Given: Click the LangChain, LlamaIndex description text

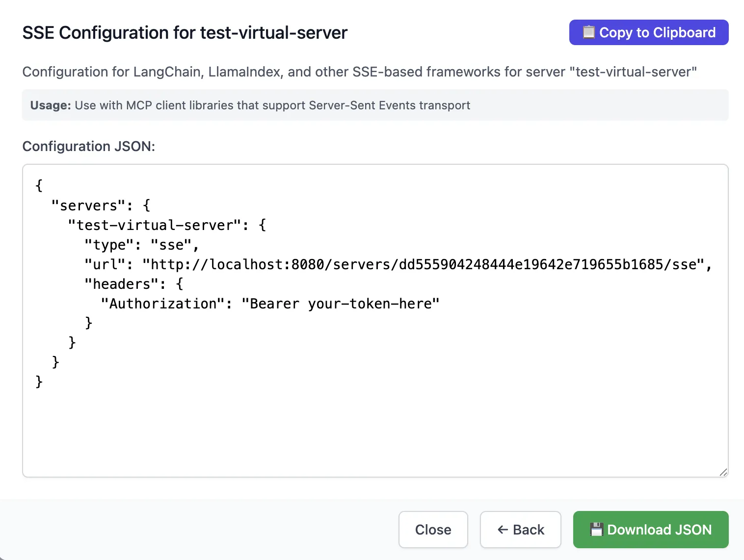Looking at the screenshot, I should coord(359,72).
